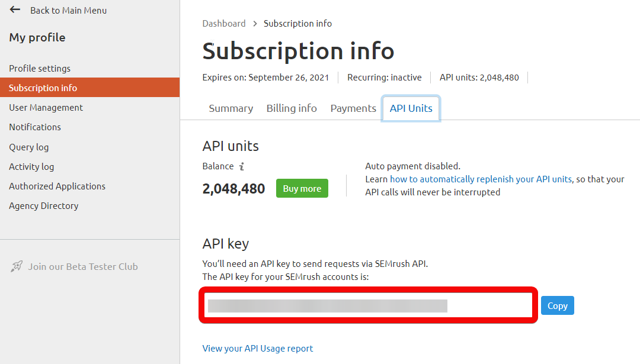This screenshot has width=640, height=364.
Task: Click the back arrow icon
Action: [x=15, y=9]
